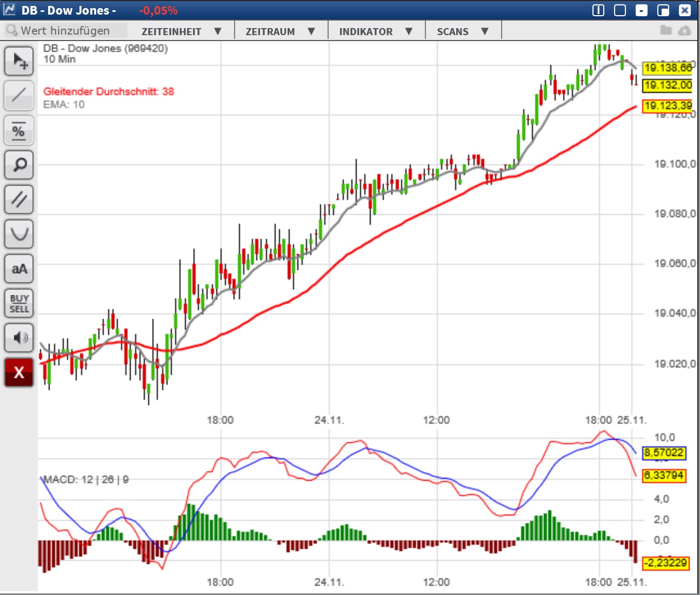Click Gleitender Durchschnitt: 38 indicator label
Viewport: 700px width, 595px height.
point(108,91)
